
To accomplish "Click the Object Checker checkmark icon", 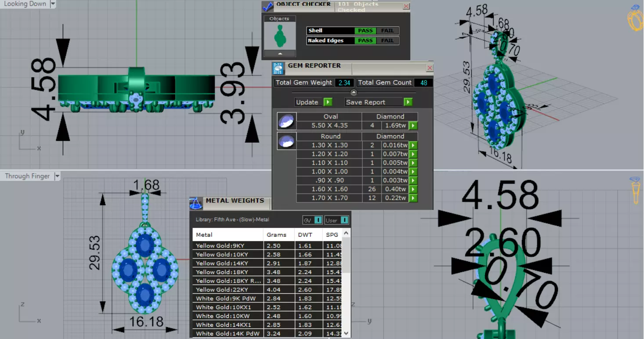I will (x=268, y=6).
